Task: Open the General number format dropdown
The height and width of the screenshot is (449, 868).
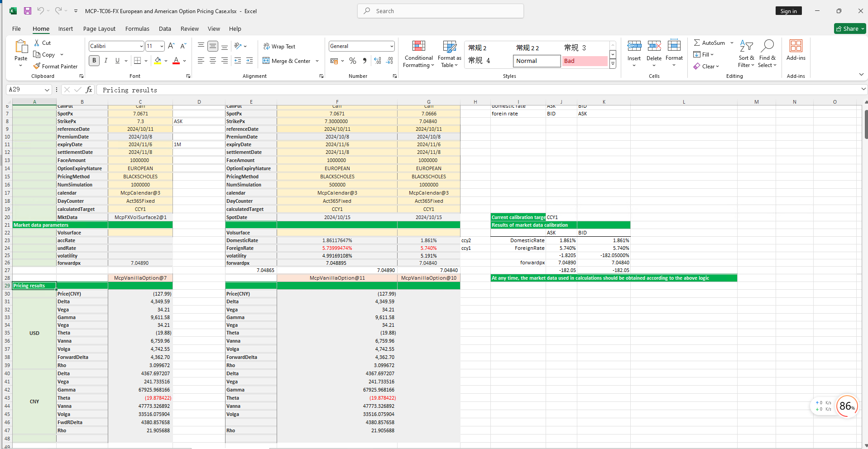Action: (x=392, y=46)
